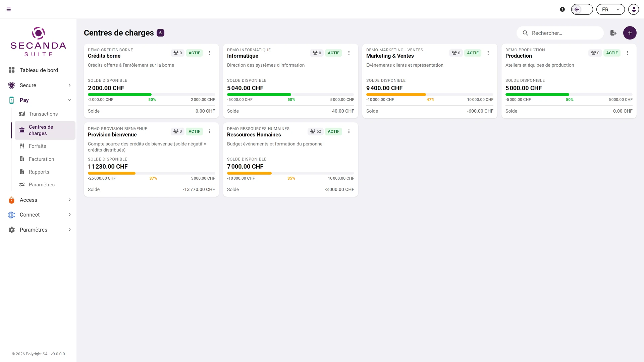Open the FR language dropdown
644x362 pixels.
(610, 9)
